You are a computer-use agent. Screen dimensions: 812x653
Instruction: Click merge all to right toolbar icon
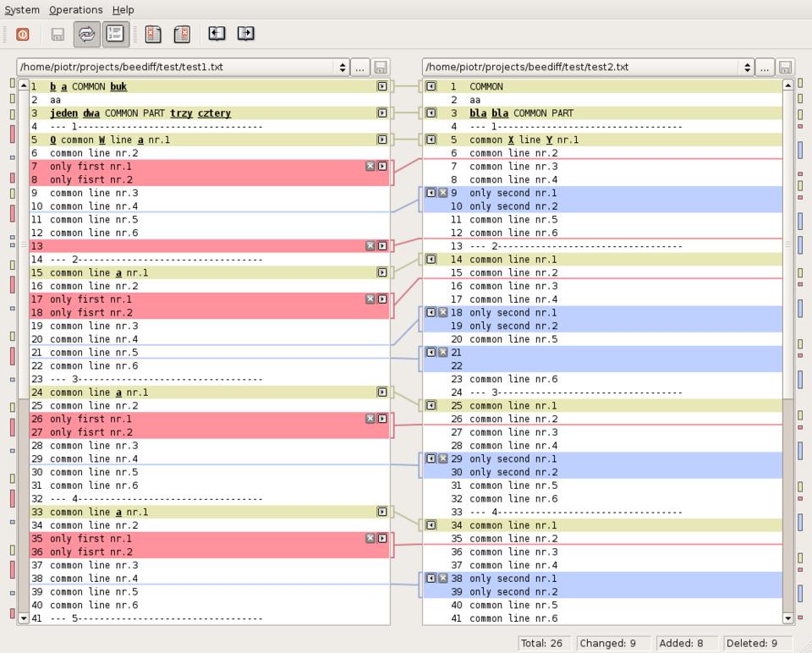246,34
